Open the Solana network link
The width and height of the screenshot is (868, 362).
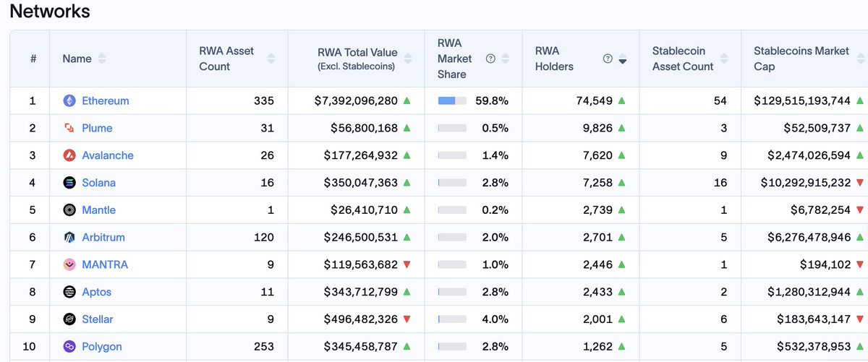tap(99, 183)
